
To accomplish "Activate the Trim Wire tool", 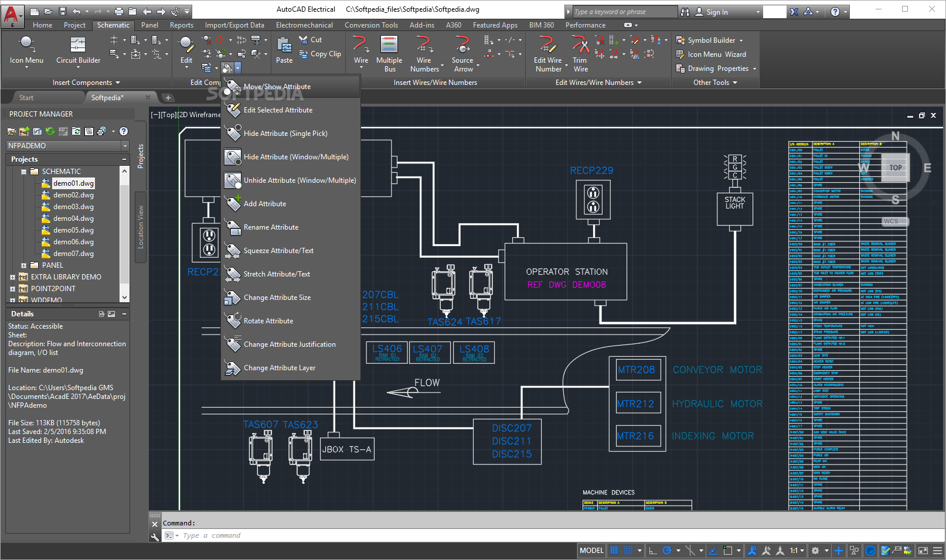I will 580,54.
